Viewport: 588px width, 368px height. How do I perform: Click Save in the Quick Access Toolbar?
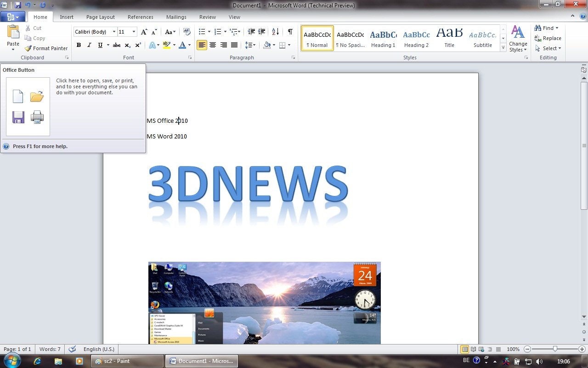pyautogui.click(x=18, y=5)
